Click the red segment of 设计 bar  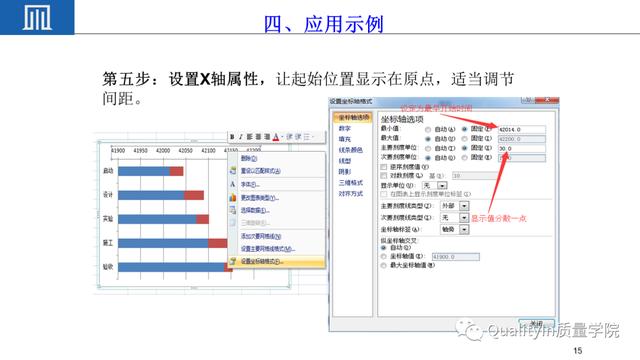point(194,195)
